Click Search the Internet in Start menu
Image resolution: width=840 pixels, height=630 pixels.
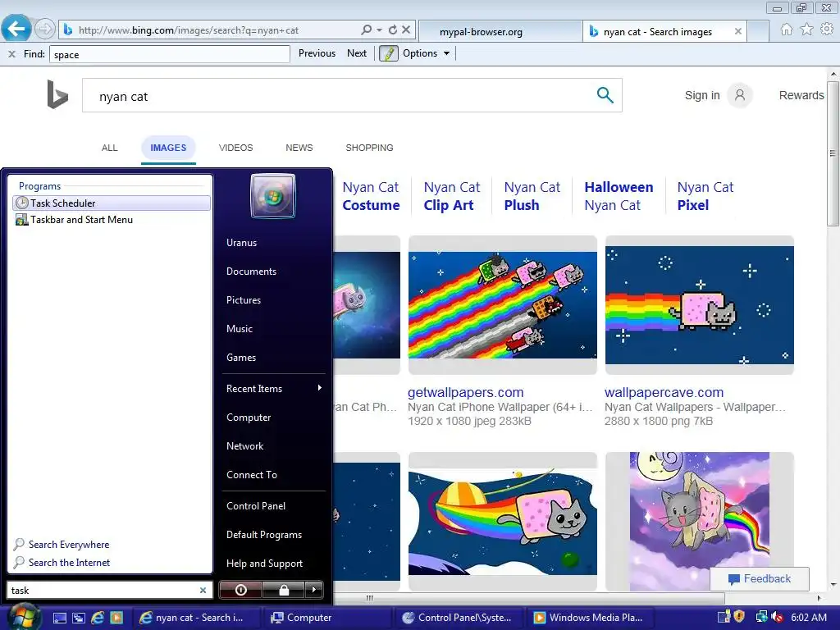tap(62, 563)
